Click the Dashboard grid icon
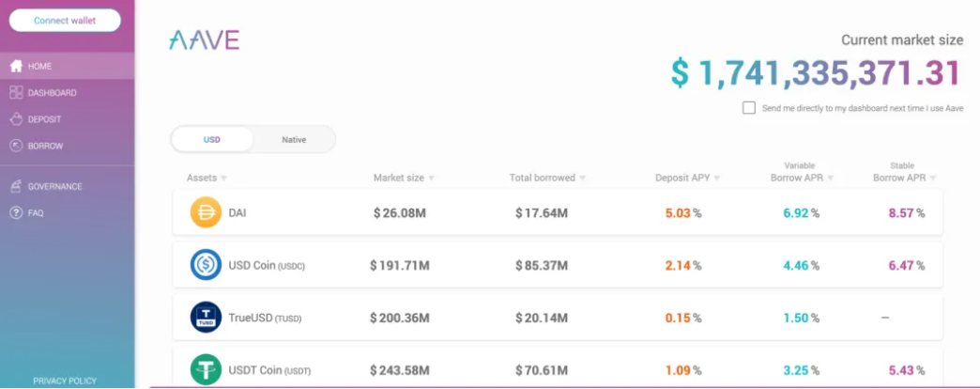Viewport: 980px width, 389px height. 16,93
